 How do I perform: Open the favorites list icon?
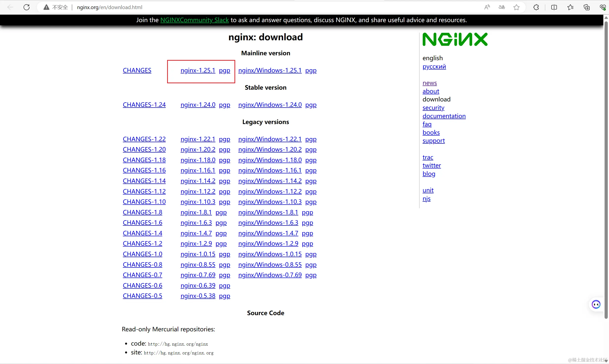[x=570, y=7]
